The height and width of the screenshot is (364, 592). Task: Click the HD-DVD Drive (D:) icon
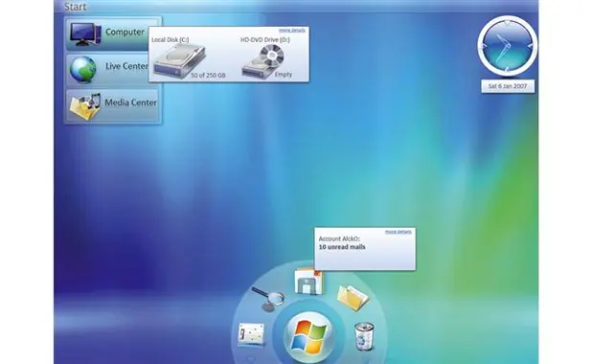click(263, 61)
